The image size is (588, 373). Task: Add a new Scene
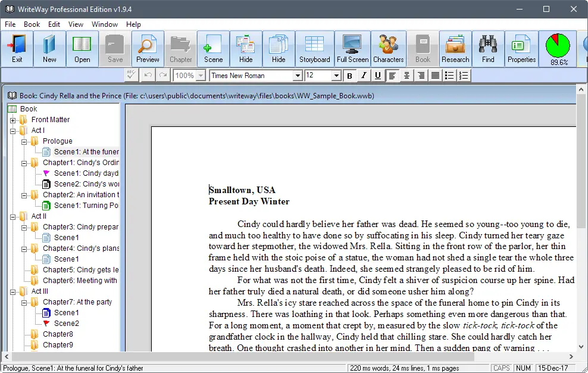pos(214,49)
